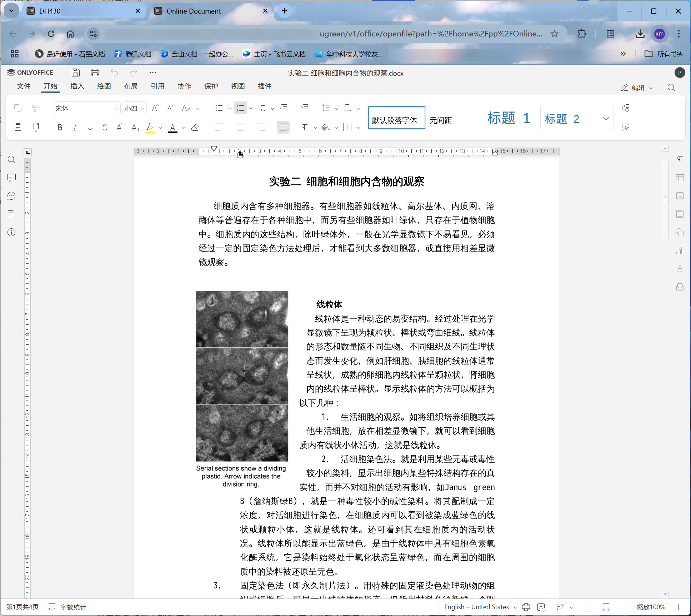Viewport: 691px width, 616px height.
Task: Open the font name dropdown 宋体
Action: [116, 108]
